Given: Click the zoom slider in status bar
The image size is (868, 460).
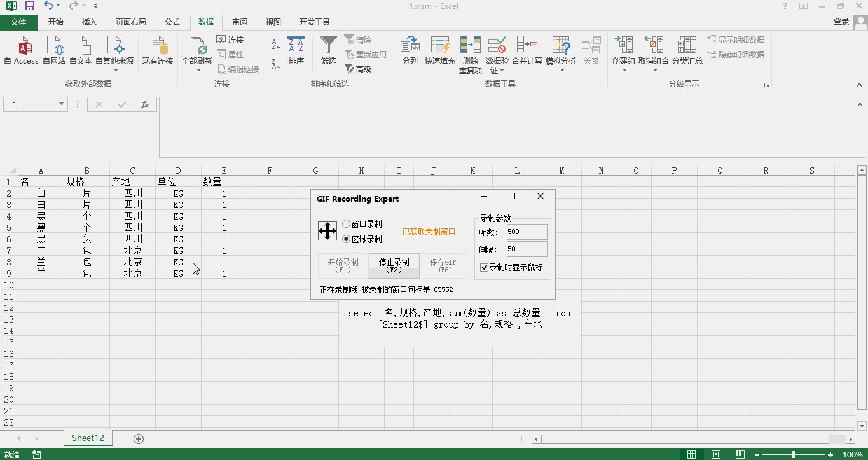Looking at the screenshot, I should 793,455.
